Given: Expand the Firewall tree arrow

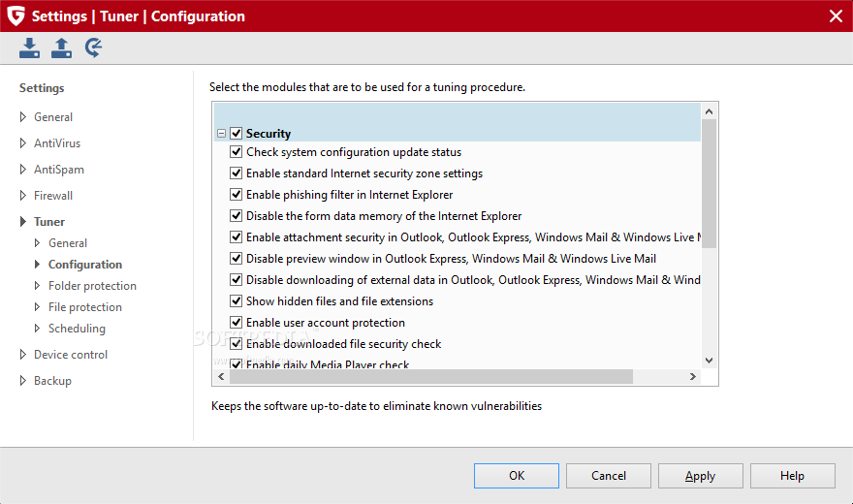Looking at the screenshot, I should (x=23, y=195).
